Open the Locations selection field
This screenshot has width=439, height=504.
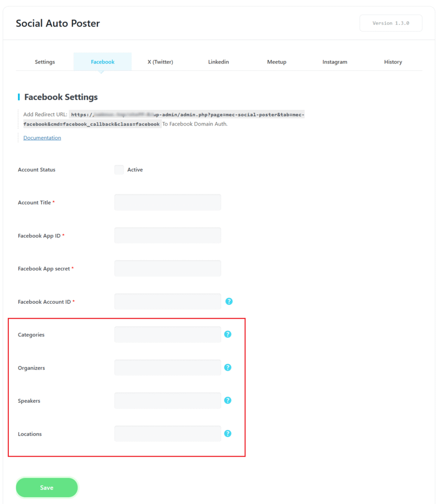coord(168,434)
